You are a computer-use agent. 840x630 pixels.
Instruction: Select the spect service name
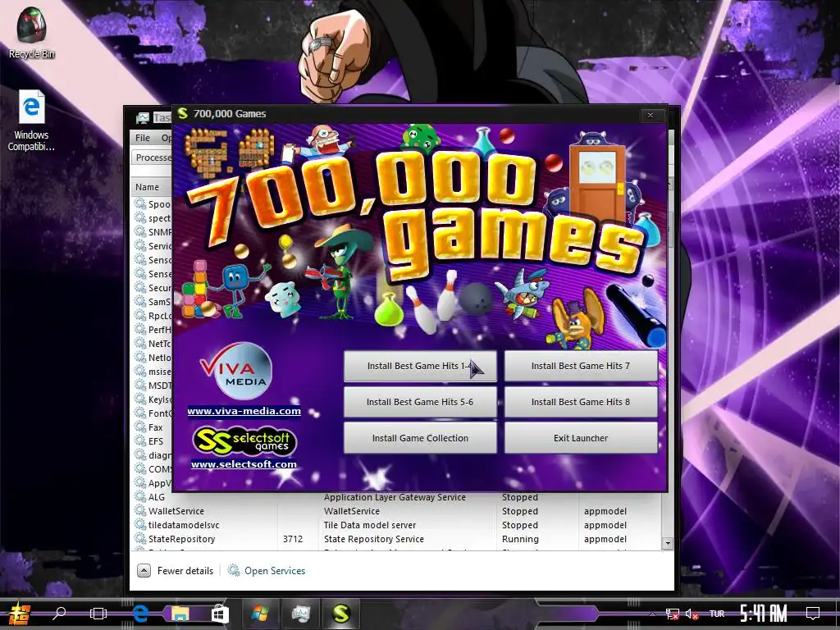pyautogui.click(x=159, y=218)
